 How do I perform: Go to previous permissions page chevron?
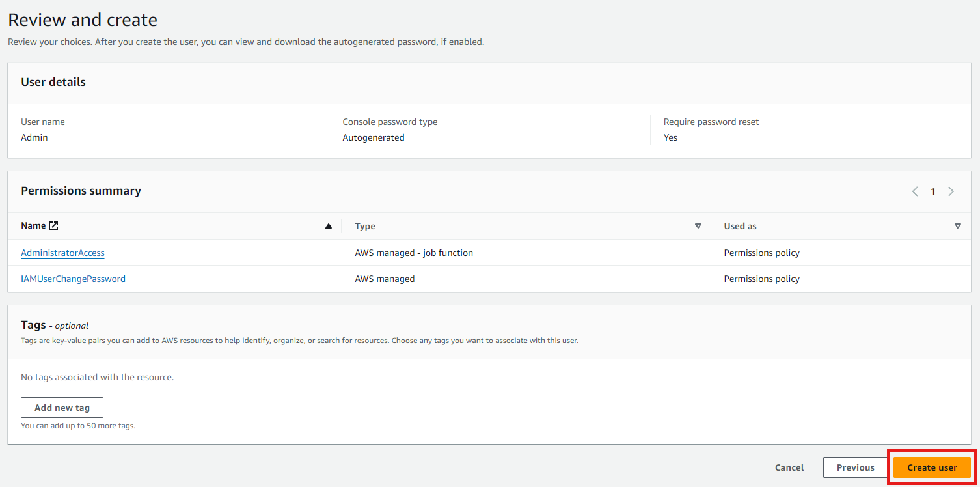(915, 191)
